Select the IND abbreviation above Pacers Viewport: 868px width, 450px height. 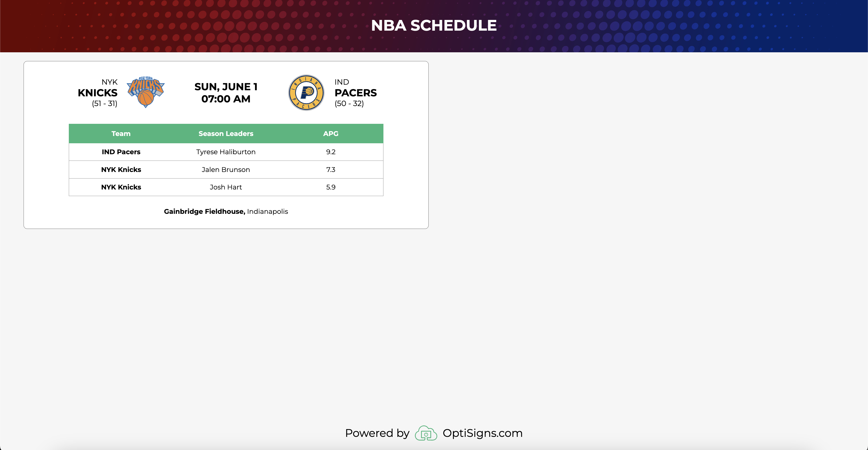click(x=342, y=82)
